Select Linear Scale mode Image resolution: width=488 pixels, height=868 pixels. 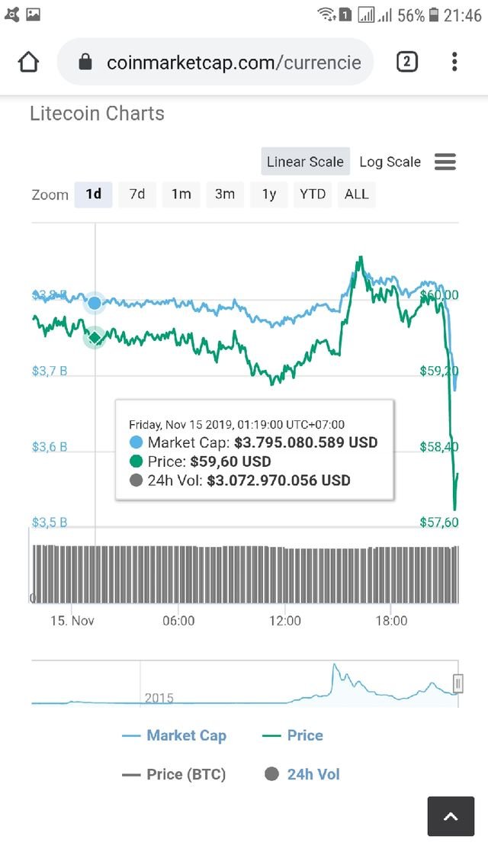[x=306, y=162]
